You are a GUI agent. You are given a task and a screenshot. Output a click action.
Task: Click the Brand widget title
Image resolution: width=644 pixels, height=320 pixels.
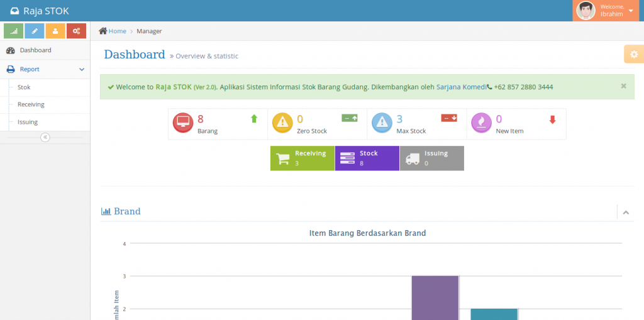point(127,212)
